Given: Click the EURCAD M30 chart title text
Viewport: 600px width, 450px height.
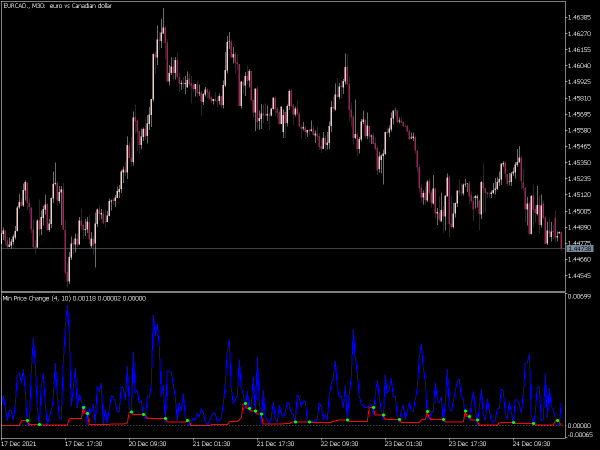Looking at the screenshot, I should (x=57, y=6).
